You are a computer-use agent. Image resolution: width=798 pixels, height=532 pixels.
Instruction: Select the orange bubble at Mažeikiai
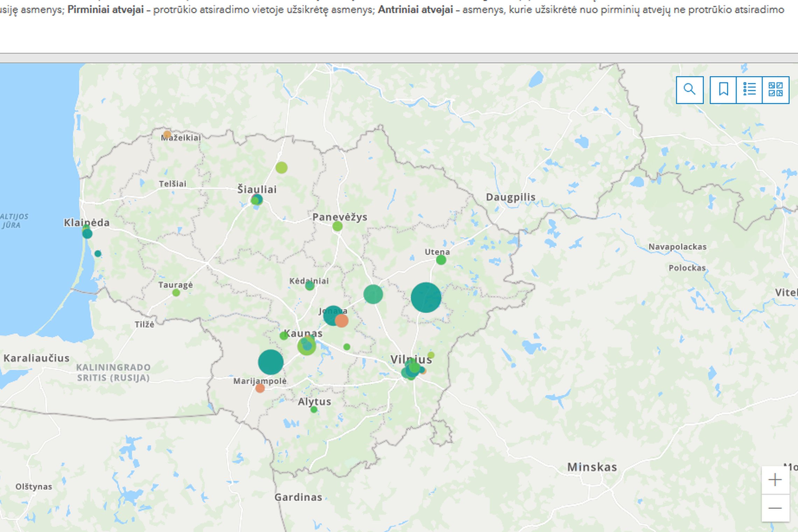167,134
